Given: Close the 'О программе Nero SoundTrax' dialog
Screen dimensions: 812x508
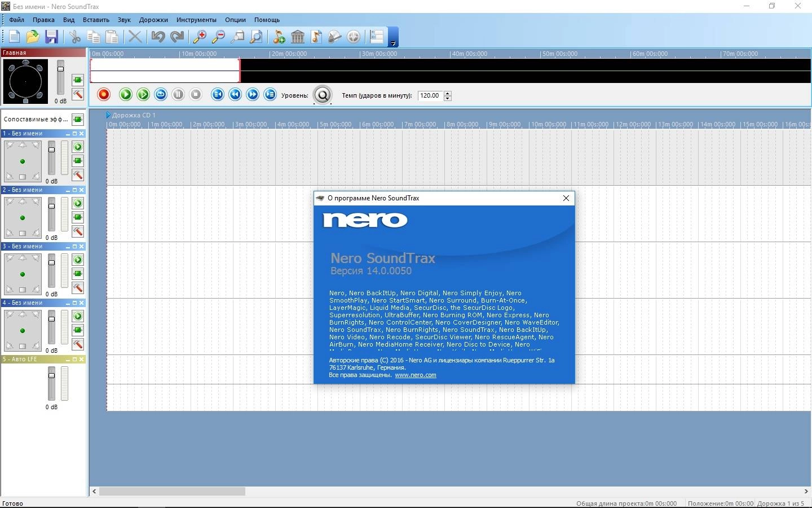Looking at the screenshot, I should point(566,198).
